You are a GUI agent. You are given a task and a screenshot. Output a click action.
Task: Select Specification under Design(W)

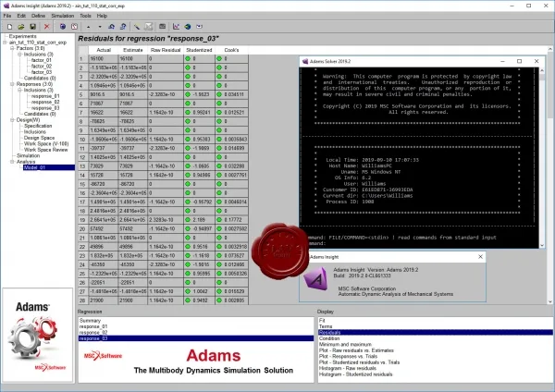(x=38, y=126)
